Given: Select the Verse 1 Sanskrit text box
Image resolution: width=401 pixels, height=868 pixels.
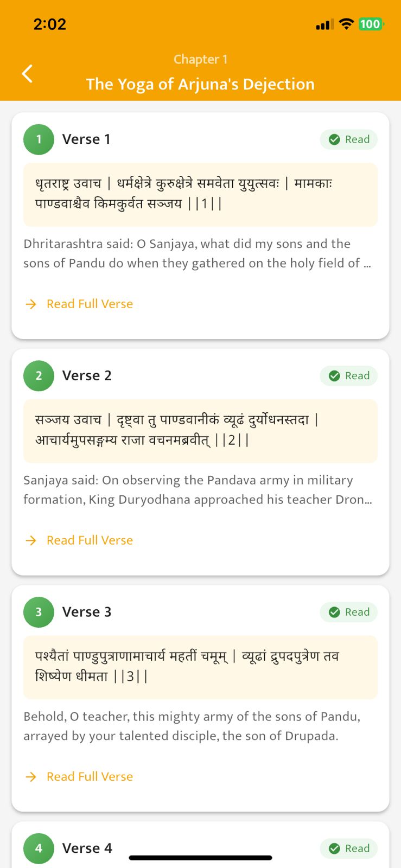Looking at the screenshot, I should point(200,194).
